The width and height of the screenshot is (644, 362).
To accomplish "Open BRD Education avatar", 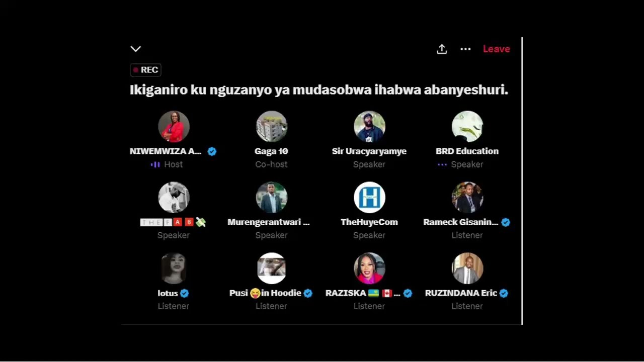I will pyautogui.click(x=467, y=127).
